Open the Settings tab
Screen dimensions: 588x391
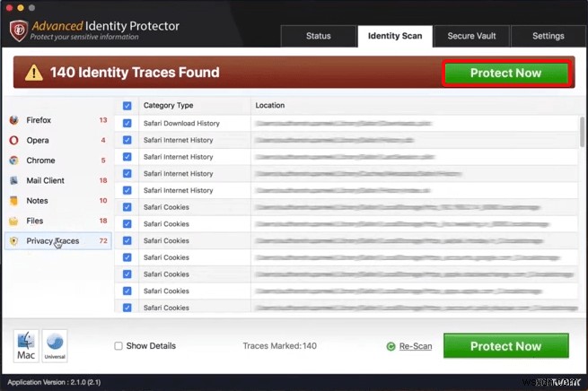tap(548, 36)
